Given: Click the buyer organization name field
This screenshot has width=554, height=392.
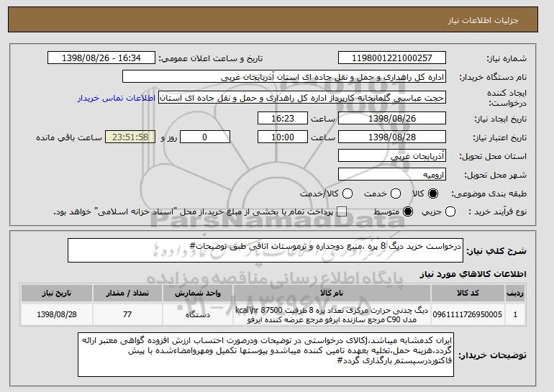Looking at the screenshot, I should click(x=284, y=77).
